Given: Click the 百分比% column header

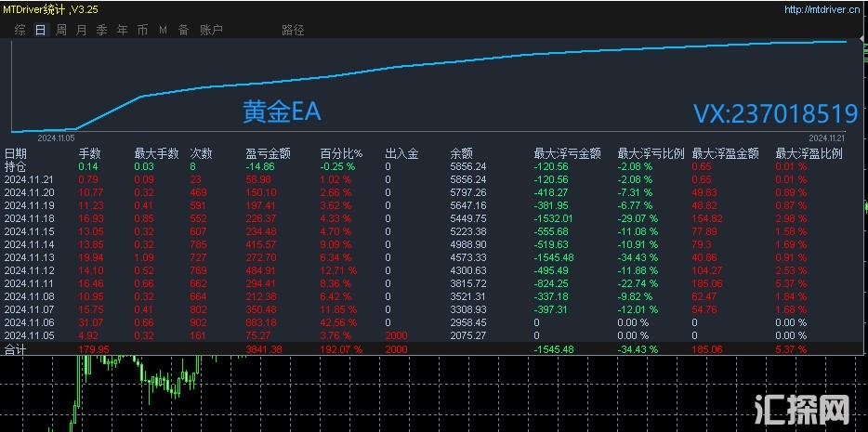Looking at the screenshot, I should point(342,153).
